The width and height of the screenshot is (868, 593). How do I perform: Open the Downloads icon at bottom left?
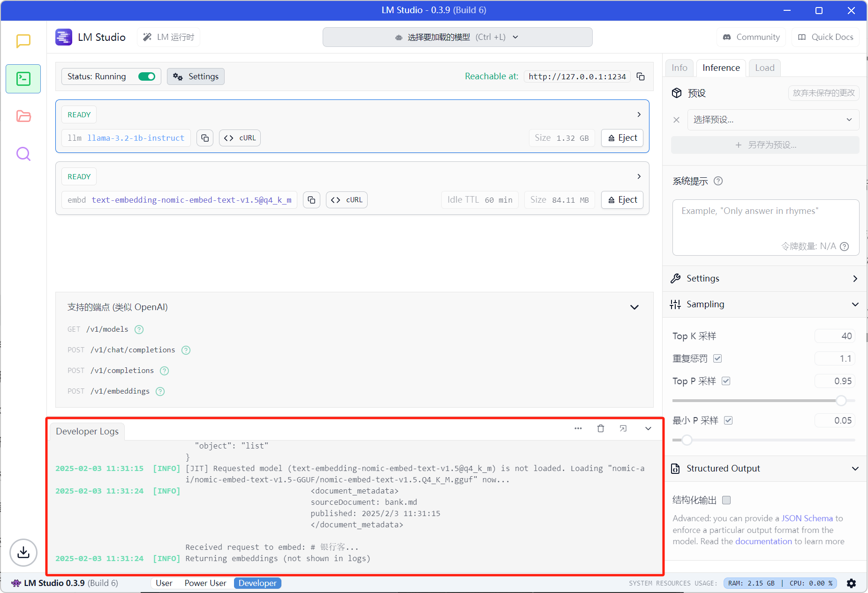[23, 553]
